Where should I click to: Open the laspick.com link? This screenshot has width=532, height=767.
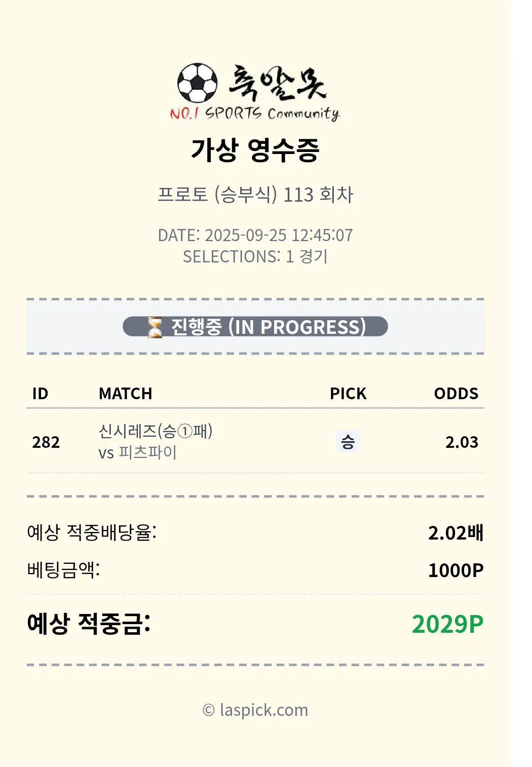(x=255, y=710)
